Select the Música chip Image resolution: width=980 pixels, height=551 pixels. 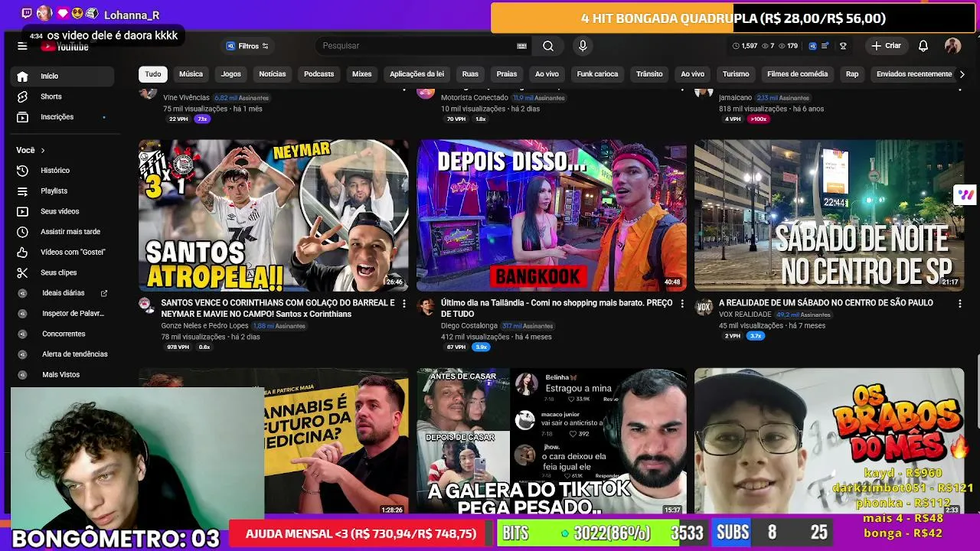pos(191,74)
